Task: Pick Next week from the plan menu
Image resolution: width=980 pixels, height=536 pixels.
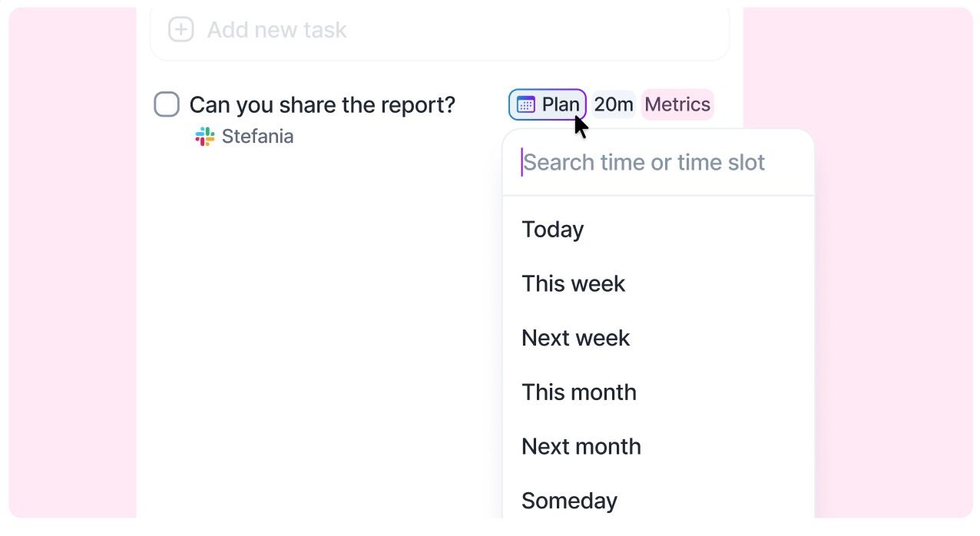Action: 576,338
